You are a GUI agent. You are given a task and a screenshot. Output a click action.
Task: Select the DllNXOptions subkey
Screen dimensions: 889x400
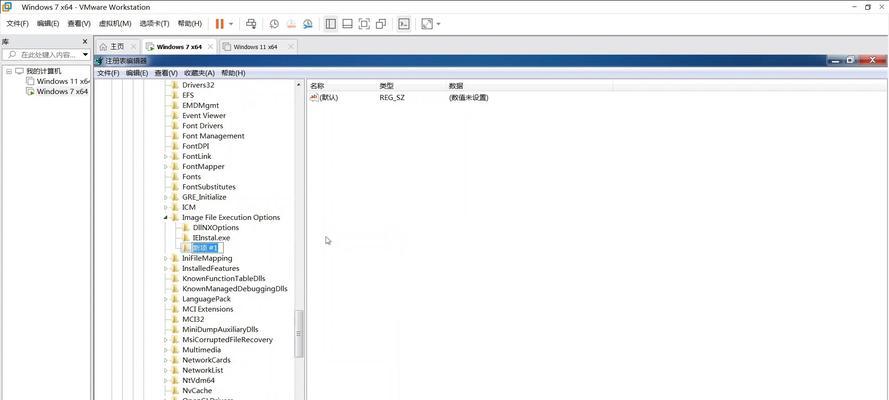215,228
